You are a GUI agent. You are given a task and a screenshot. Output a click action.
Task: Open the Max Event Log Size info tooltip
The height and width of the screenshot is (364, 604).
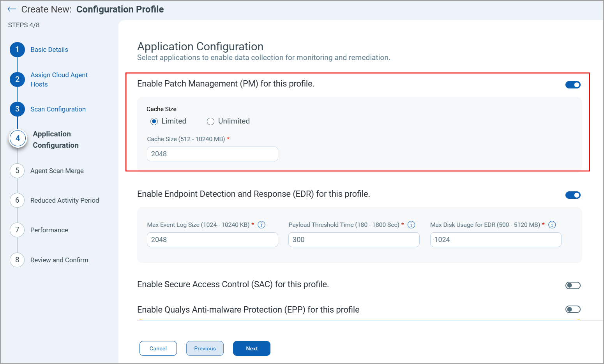click(x=261, y=224)
